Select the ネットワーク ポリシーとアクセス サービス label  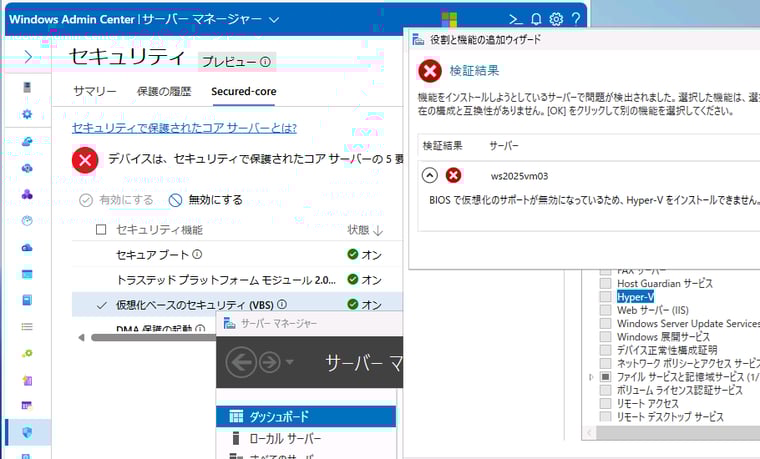tap(688, 364)
